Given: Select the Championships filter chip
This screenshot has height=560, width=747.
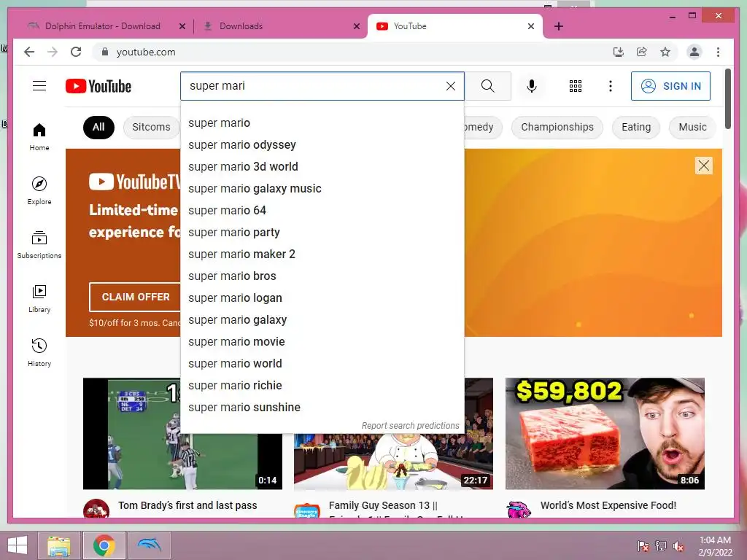Looking at the screenshot, I should pos(557,127).
